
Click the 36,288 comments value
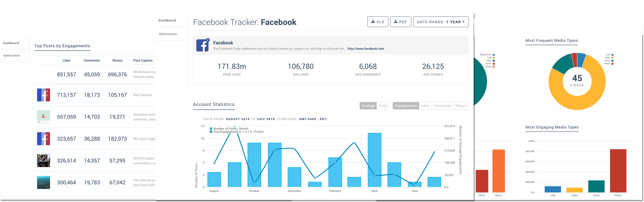point(92,139)
